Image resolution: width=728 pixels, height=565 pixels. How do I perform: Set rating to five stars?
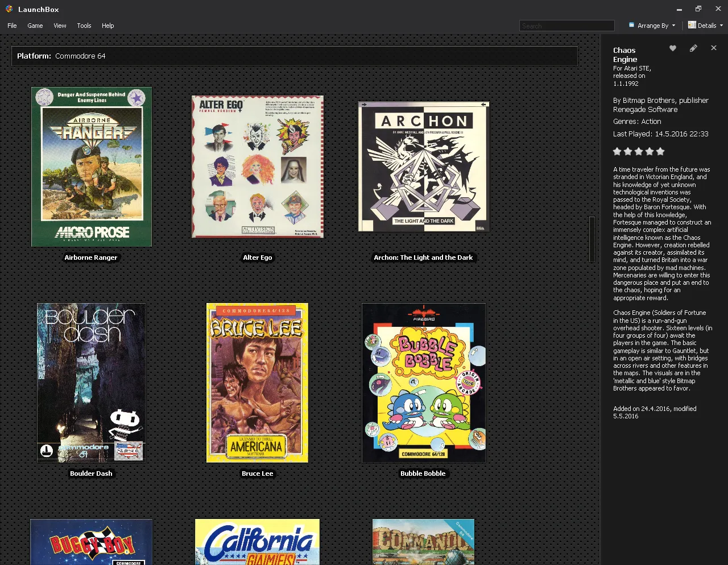click(660, 151)
